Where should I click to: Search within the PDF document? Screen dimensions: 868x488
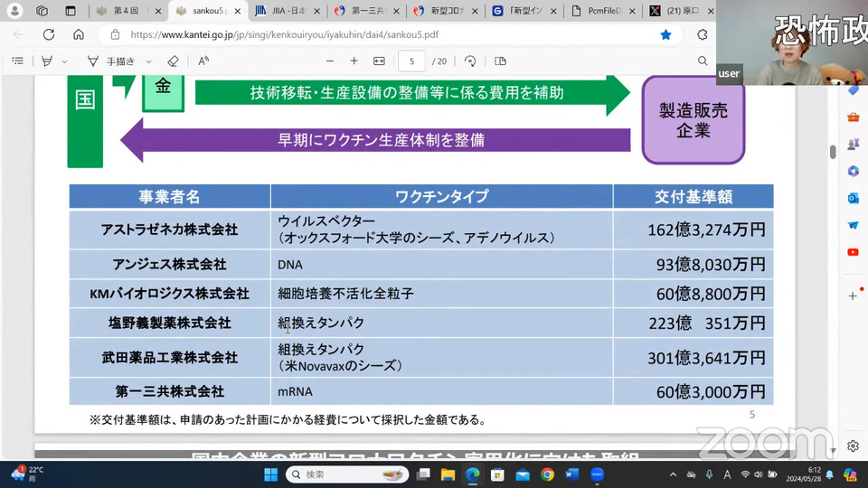click(x=703, y=61)
